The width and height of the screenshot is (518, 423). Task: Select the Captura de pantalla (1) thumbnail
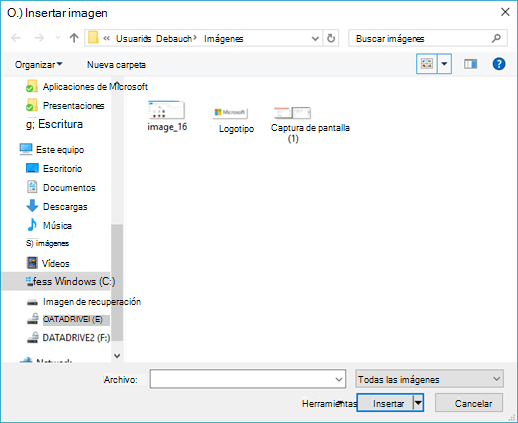tap(293, 113)
